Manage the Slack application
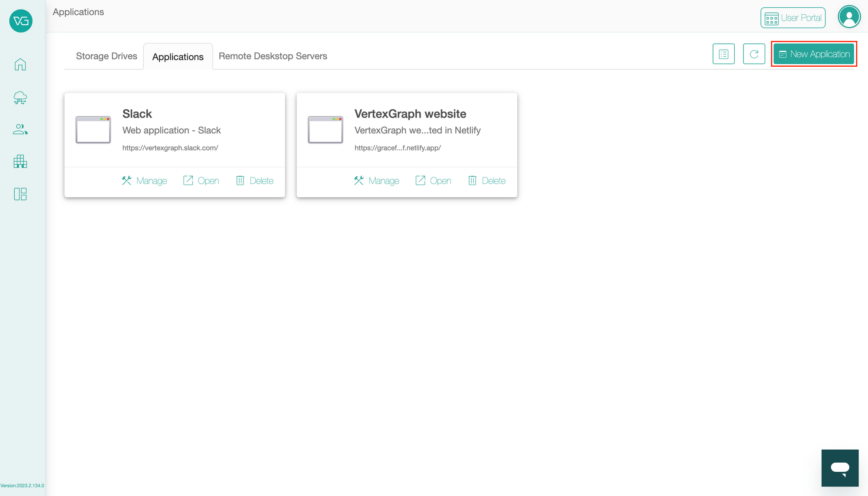Screen dimensions: 868x496 pos(145,181)
